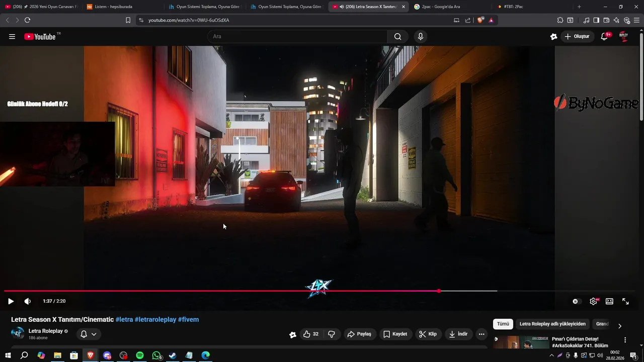The width and height of the screenshot is (644, 362).
Task: Open the Ripley account avatar menu
Action: point(623,37)
